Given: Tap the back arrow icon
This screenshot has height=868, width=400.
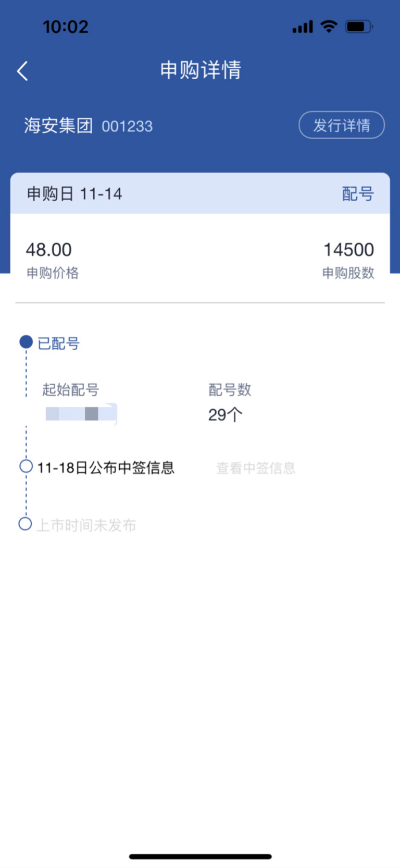Looking at the screenshot, I should click(x=22, y=71).
